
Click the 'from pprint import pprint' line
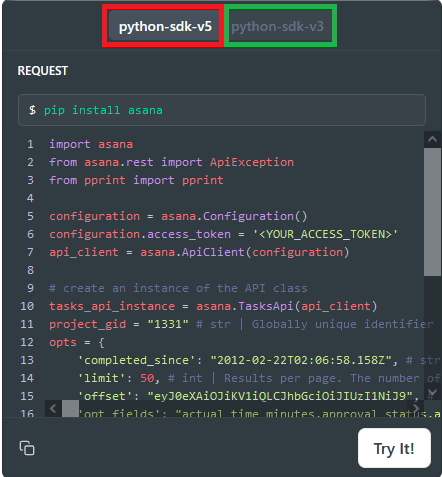coord(136,180)
